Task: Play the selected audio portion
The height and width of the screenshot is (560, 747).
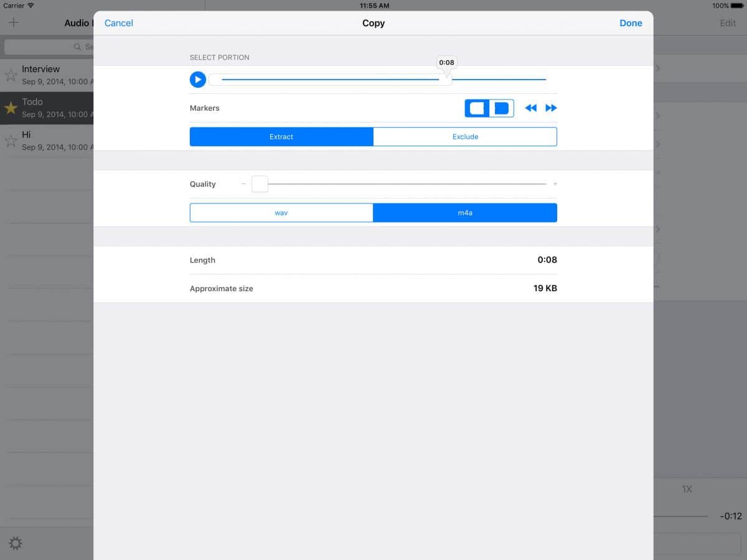Action: (198, 80)
